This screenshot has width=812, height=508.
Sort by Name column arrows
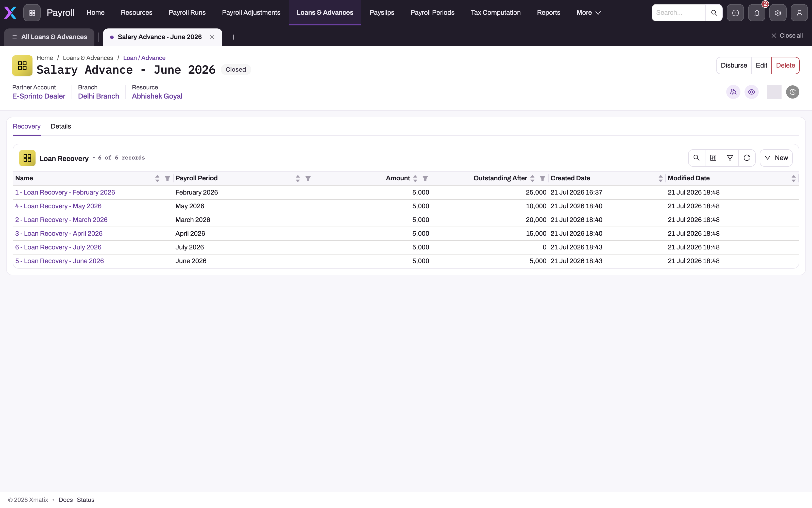(157, 178)
